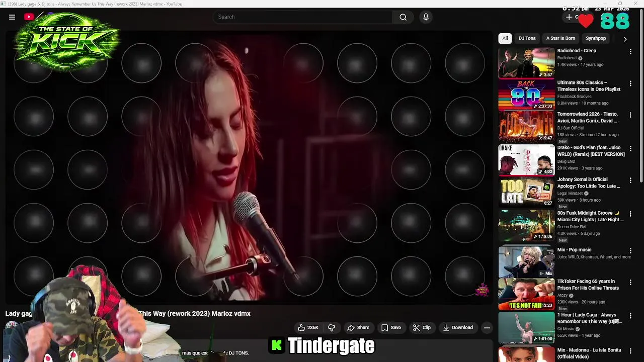Screen dimensions: 644x362
Task: Visit Legal Mindset channel
Action: 570,194
